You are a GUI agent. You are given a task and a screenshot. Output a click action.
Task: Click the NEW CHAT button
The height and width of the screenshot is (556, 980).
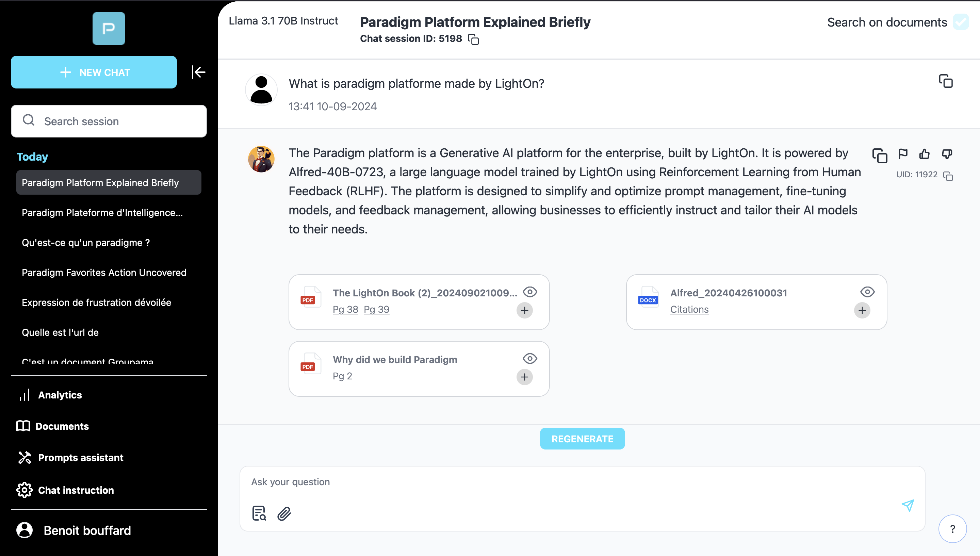pyautogui.click(x=94, y=72)
